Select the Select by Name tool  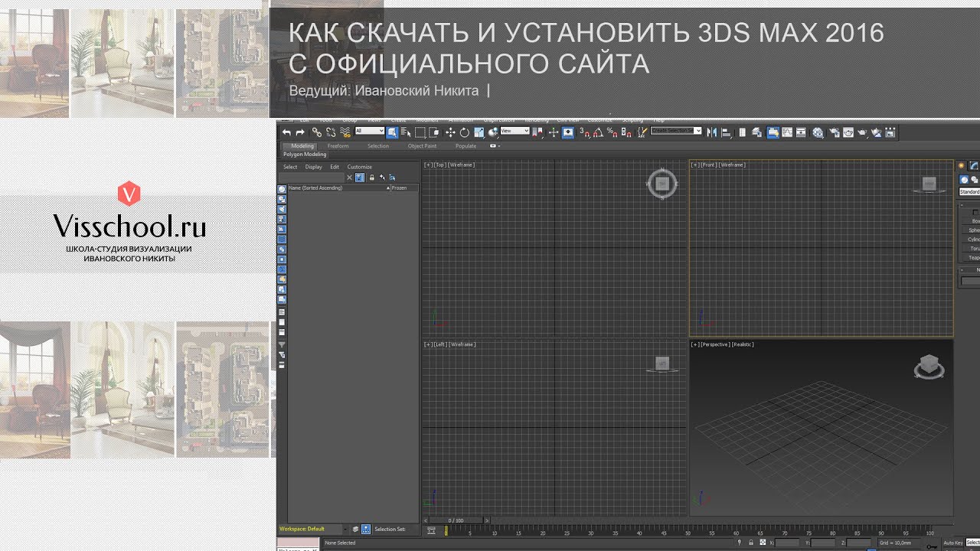coord(406,132)
